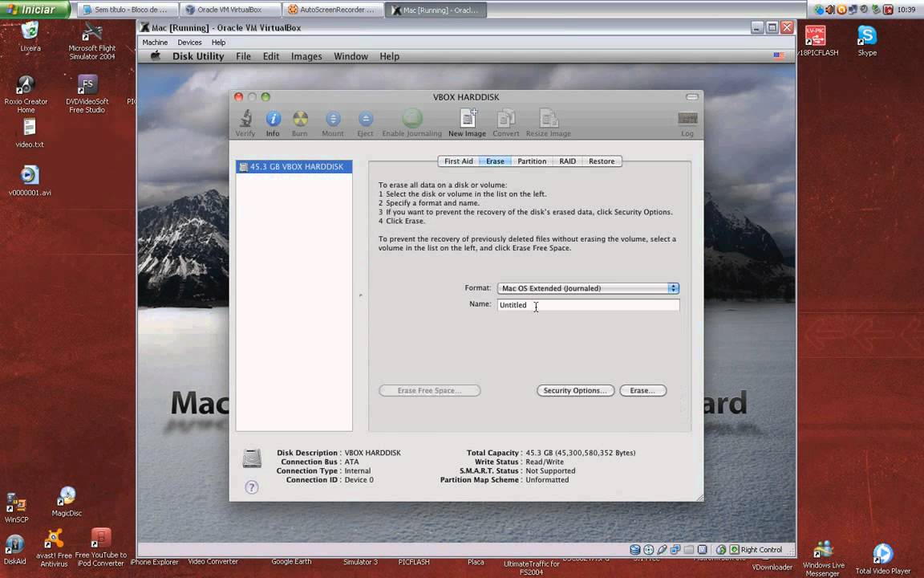924x578 pixels.
Task: Open the RAID tab
Action: click(568, 161)
